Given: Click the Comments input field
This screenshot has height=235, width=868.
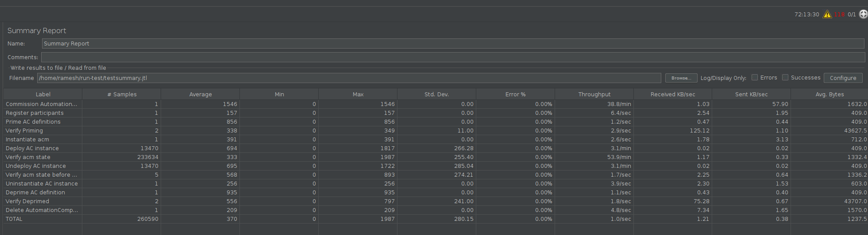Looking at the screenshot, I should coord(453,57).
